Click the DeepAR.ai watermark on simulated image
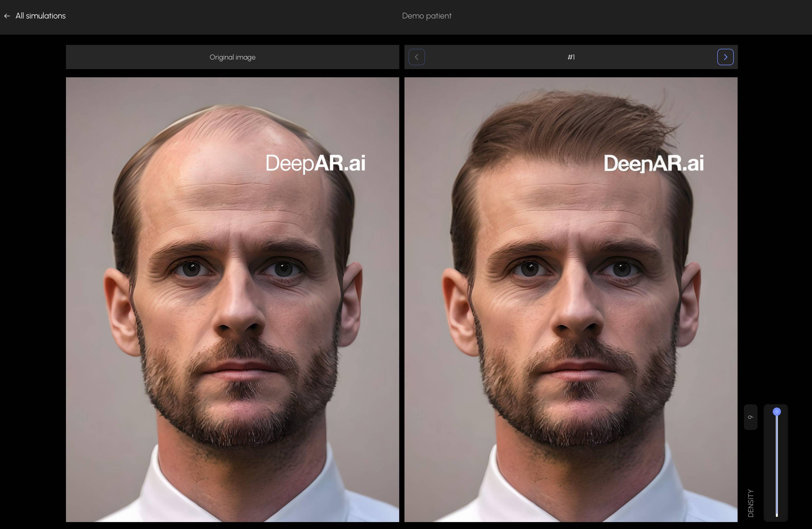The image size is (812, 529). pyautogui.click(x=654, y=164)
